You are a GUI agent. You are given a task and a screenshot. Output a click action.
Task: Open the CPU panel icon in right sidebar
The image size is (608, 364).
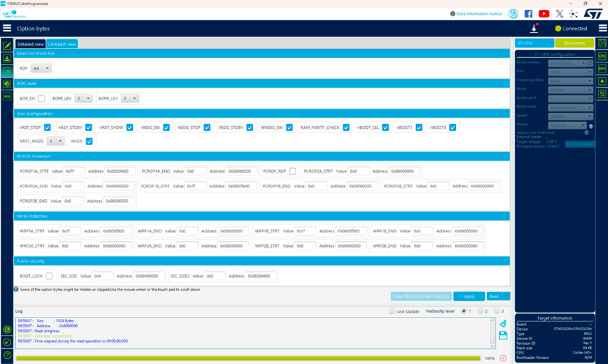click(602, 56)
